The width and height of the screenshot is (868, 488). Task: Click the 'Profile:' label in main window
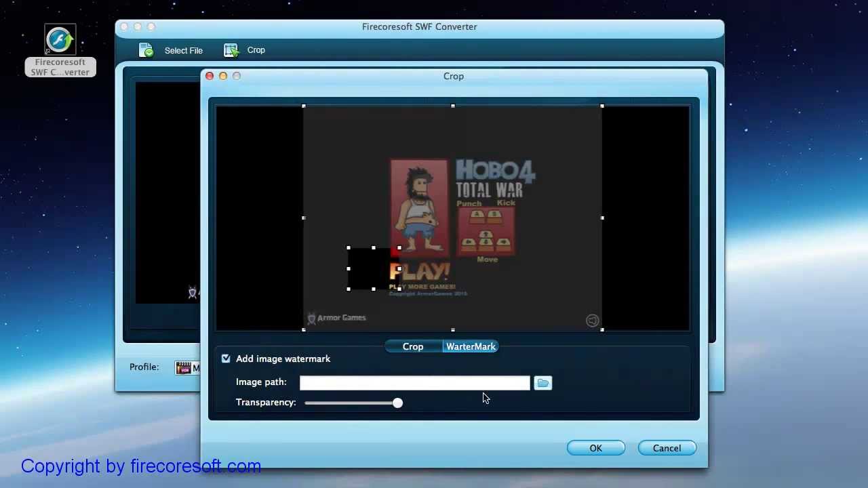coord(144,367)
